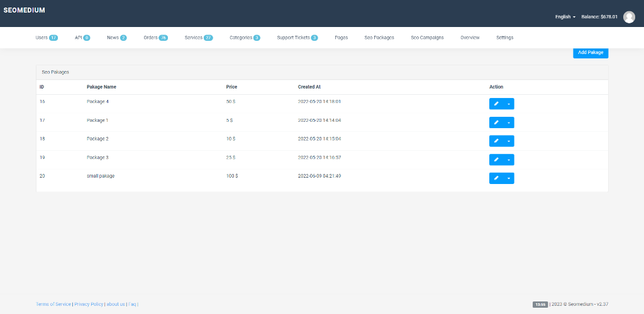
Task: Edit Package 2 with pencil icon
Action: (496, 141)
